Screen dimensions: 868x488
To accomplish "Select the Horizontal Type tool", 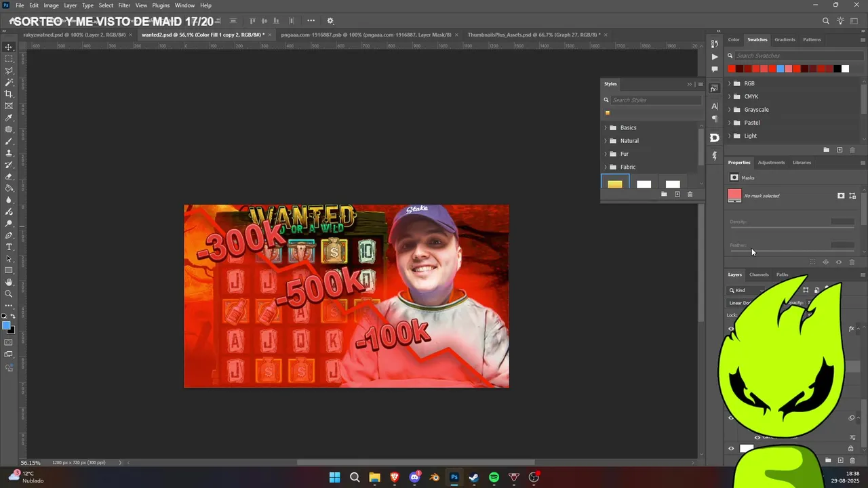I will pos(9,247).
